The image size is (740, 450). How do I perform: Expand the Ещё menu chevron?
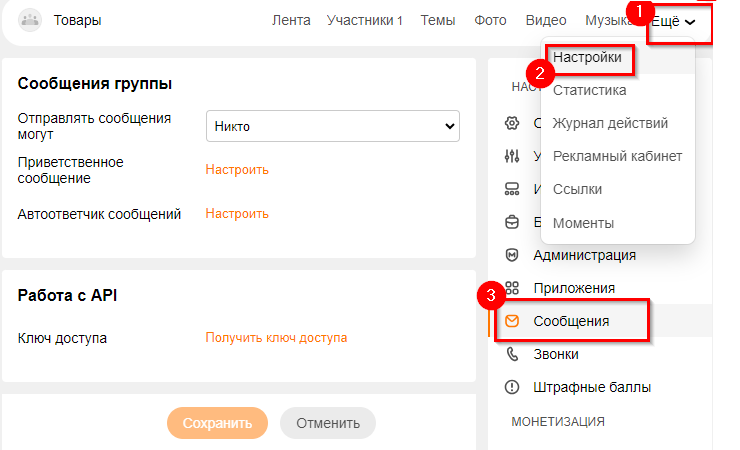click(x=690, y=21)
